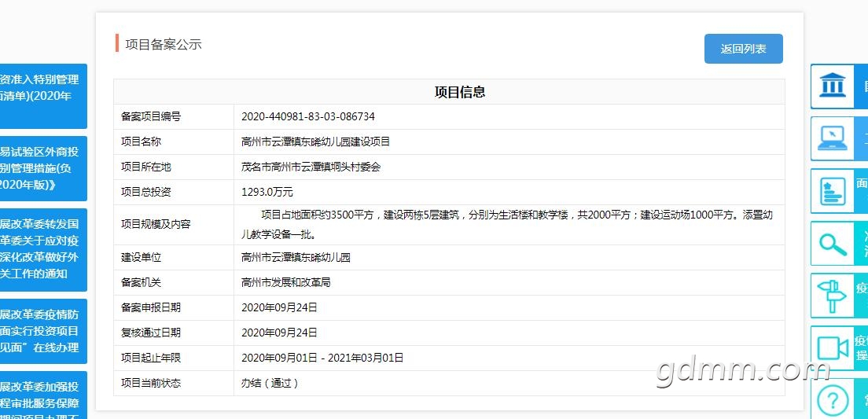Click the 项目备案公示 page heading
This screenshot has height=419, width=868.
[x=164, y=45]
